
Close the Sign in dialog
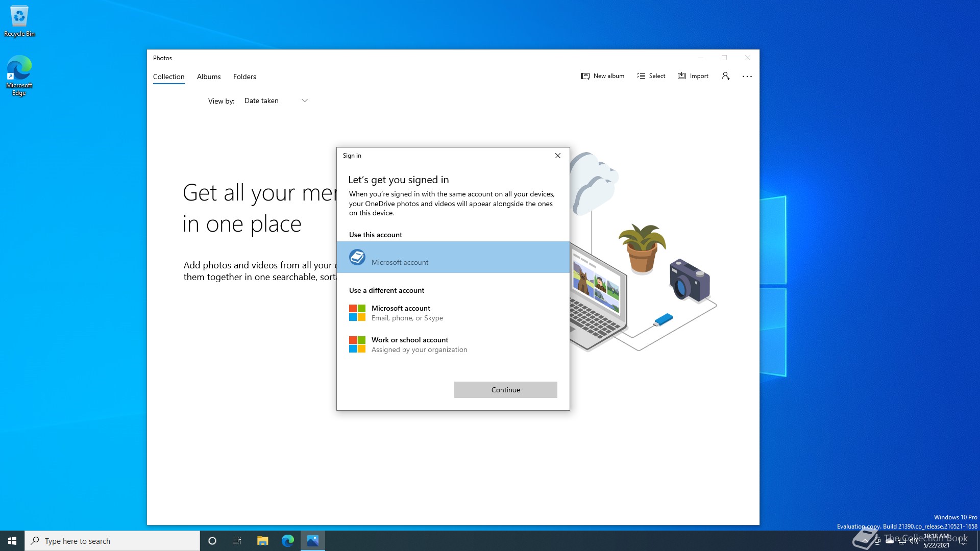557,156
